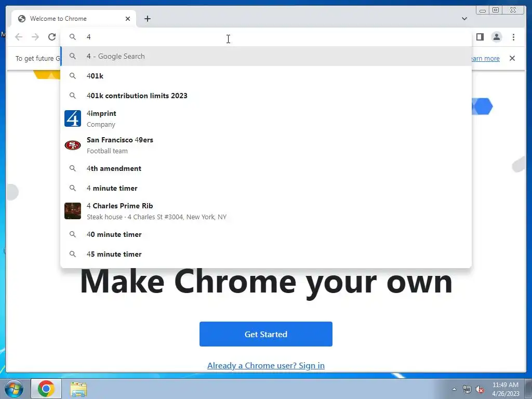532x399 pixels.
Task: Click the Chrome taskbar icon
Action: pyautogui.click(x=46, y=389)
